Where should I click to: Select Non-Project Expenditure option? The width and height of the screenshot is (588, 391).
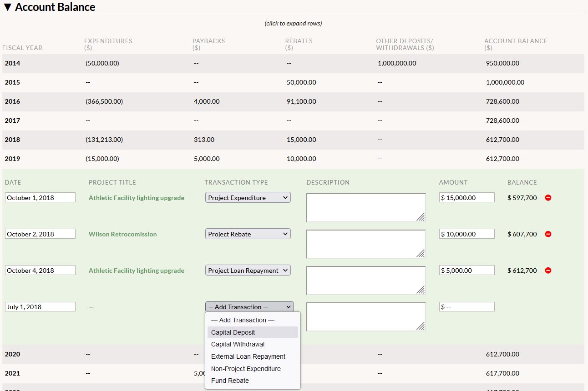[253, 369]
